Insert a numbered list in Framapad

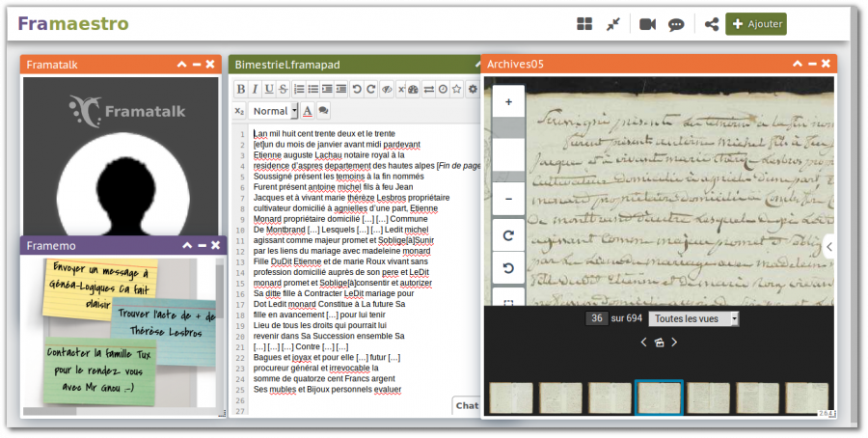pyautogui.click(x=299, y=89)
